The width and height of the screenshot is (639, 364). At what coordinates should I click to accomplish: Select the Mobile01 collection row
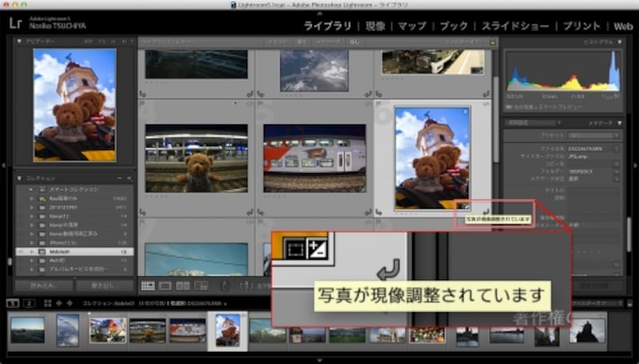(x=74, y=251)
